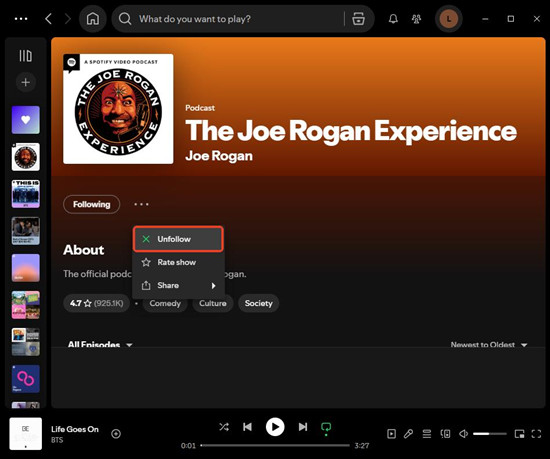
Task: Open the user profile avatar menu
Action: [x=449, y=19]
